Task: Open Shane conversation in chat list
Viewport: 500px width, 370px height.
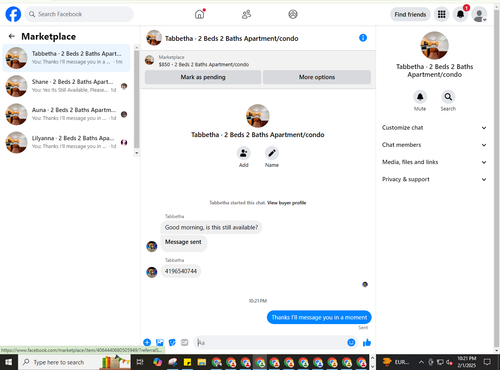Action: tap(66, 86)
